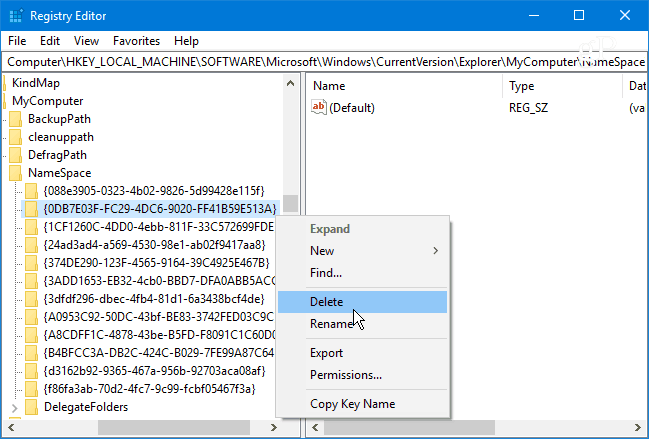Viewport: 649px width, 439px height.
Task: Click values pane horizontal scroll right arrow
Action: click(x=637, y=427)
